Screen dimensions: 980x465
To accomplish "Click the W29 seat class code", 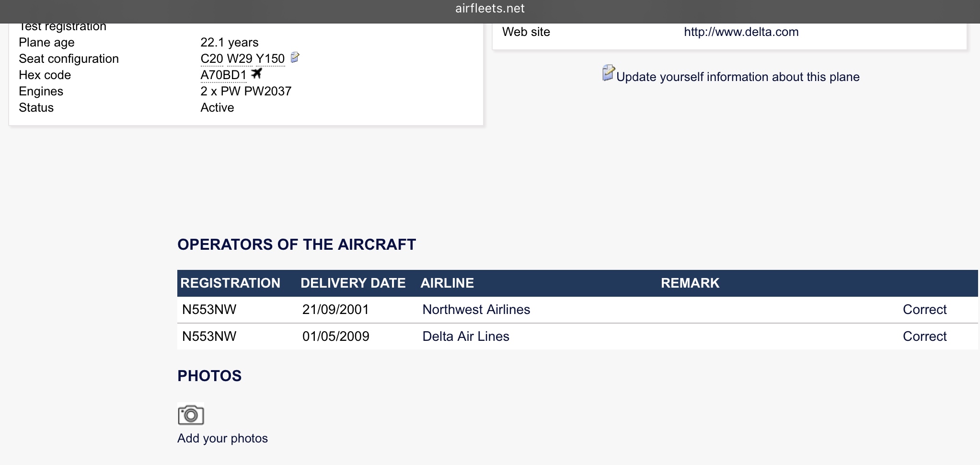I will (x=240, y=59).
